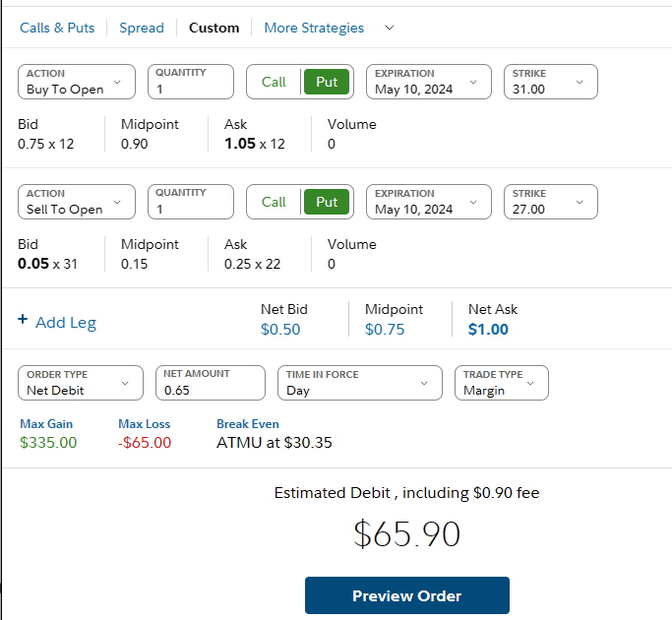Select Put for the 31.00 strike leg
The image size is (672, 620).
click(327, 82)
